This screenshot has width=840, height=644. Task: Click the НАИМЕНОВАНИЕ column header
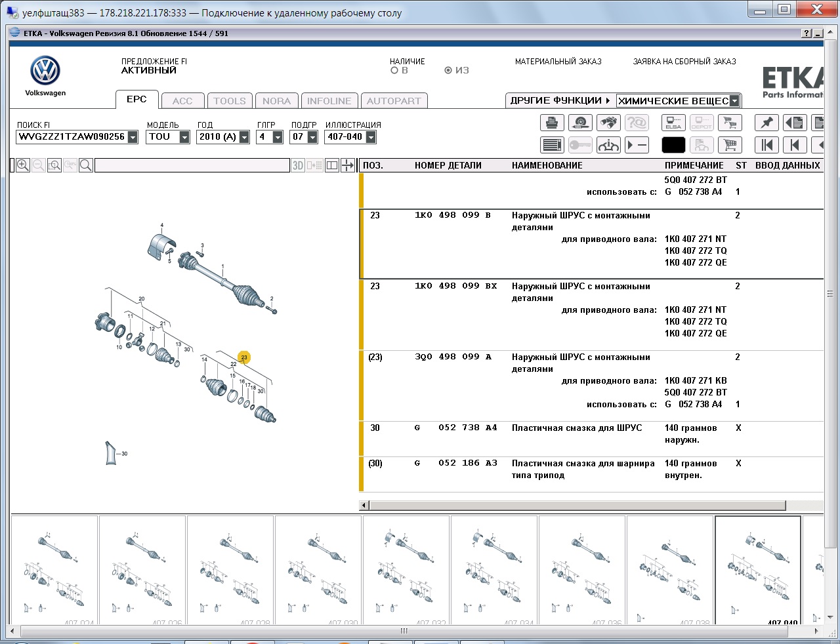(547, 166)
